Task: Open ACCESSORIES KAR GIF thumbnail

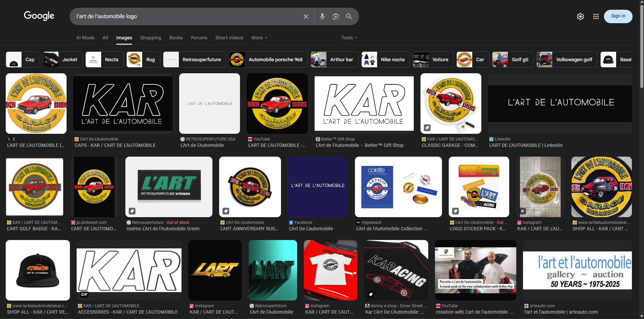Action: click(129, 270)
